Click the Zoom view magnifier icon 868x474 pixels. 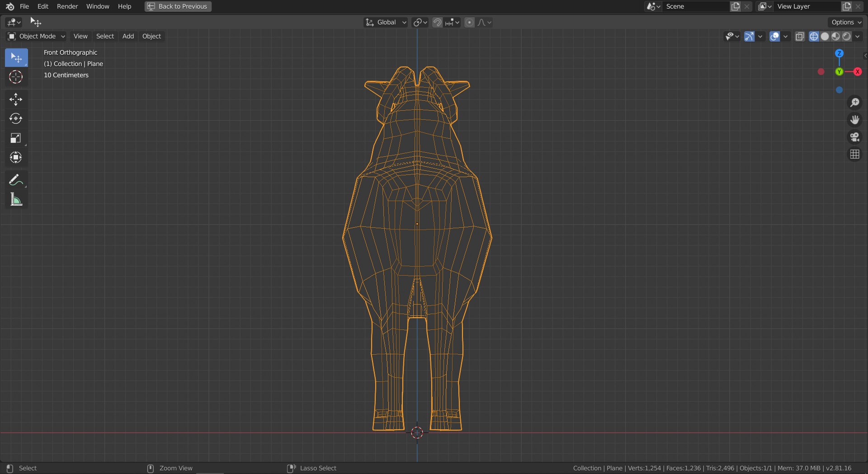[854, 103]
